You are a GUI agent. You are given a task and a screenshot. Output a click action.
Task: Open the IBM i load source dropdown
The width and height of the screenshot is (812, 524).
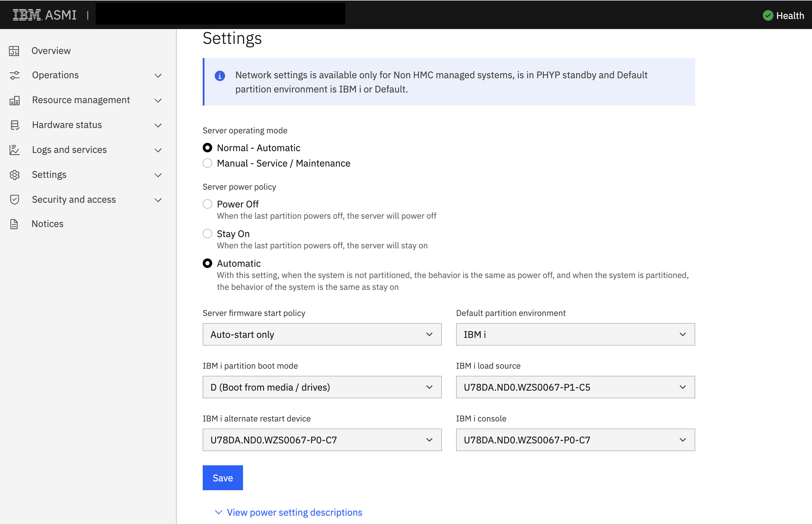[575, 387]
